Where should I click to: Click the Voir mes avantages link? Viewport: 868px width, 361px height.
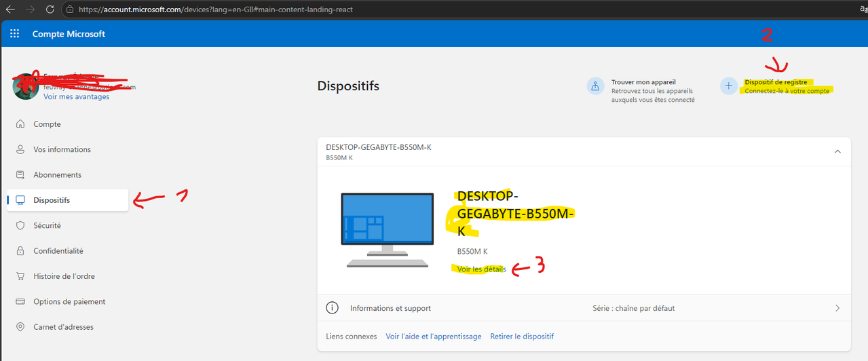[x=76, y=97]
